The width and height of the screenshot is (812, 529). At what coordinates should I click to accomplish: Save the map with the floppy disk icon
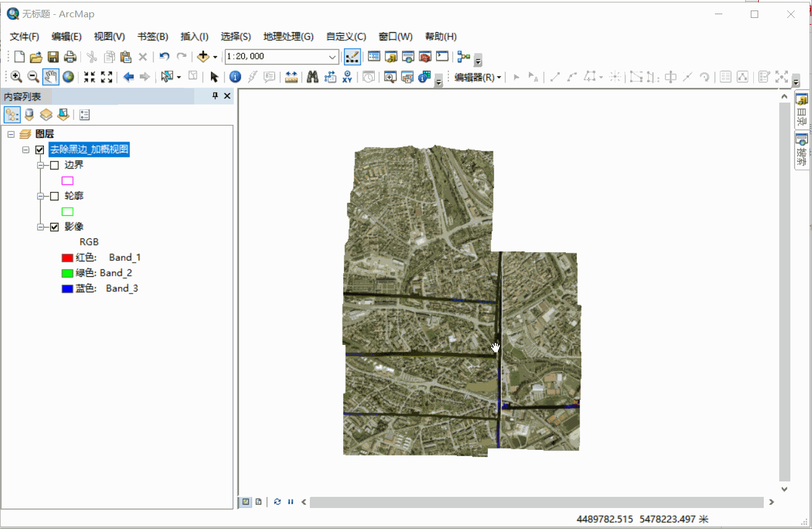53,57
